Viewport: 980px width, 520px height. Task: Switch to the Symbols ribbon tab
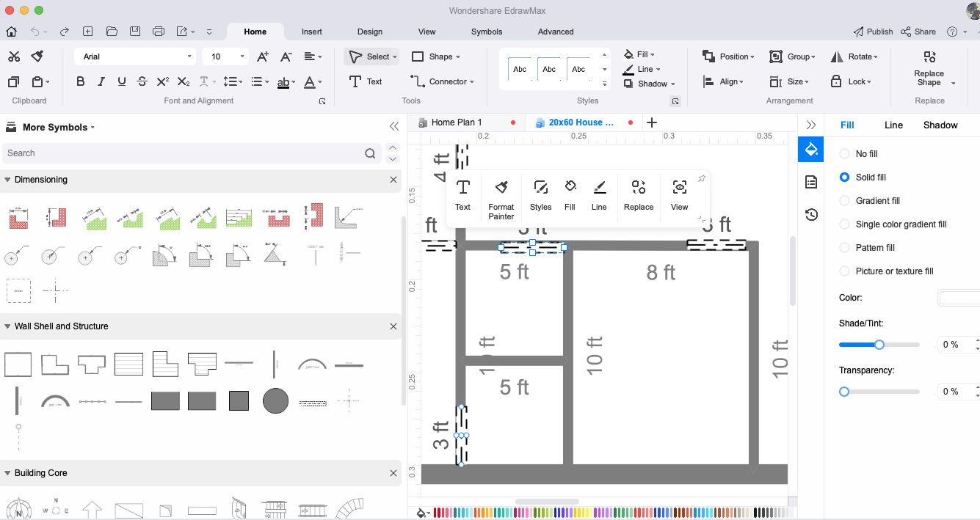(x=487, y=32)
